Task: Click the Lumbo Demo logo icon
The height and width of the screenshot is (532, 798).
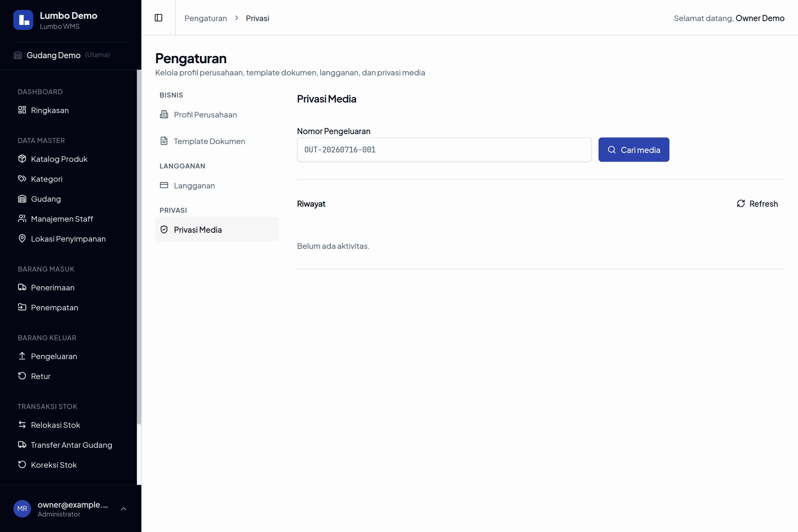Action: 23,20
